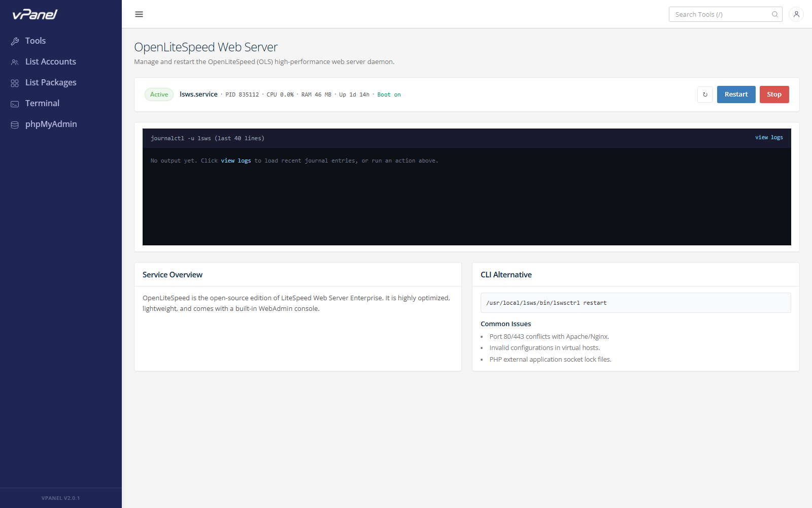This screenshot has width=812, height=508.
Task: Refresh the lsws service status
Action: 705,94
